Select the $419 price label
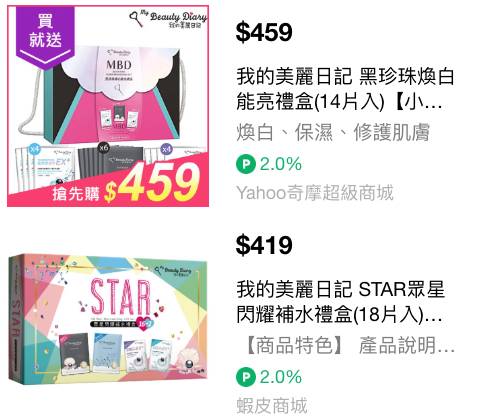This screenshot has width=486, height=420. 264,245
